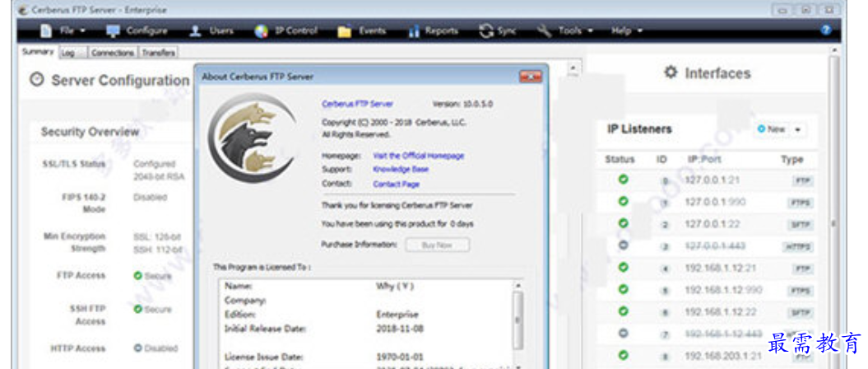Click the Events folder icon
868x369 pixels.
(x=345, y=31)
